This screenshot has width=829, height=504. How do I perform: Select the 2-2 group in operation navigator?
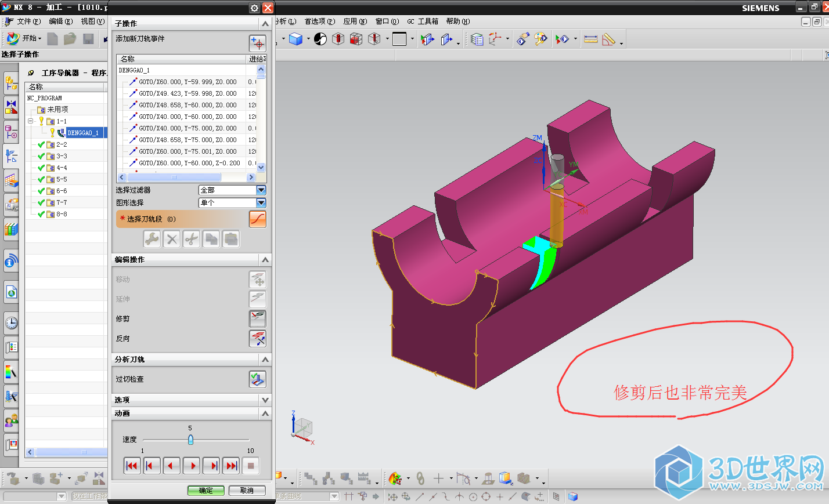click(62, 144)
